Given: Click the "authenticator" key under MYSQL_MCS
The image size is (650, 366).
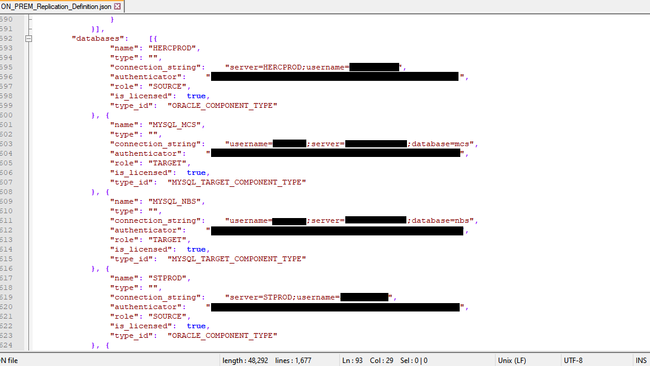Looking at the screenshot, I should point(146,153).
